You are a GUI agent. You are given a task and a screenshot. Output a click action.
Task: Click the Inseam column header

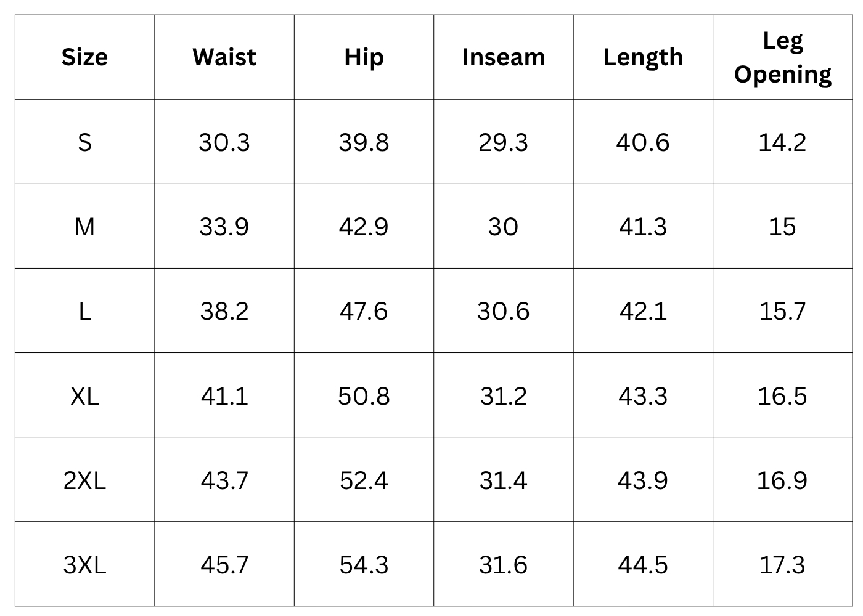[503, 57]
